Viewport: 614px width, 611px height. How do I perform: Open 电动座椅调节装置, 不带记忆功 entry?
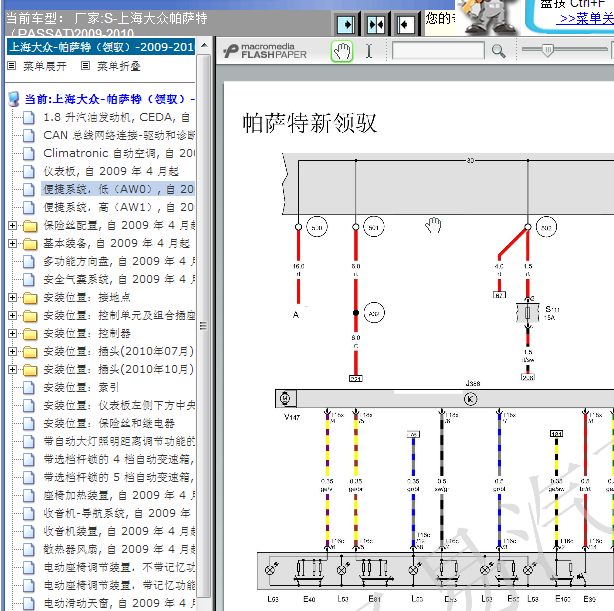pos(119,568)
